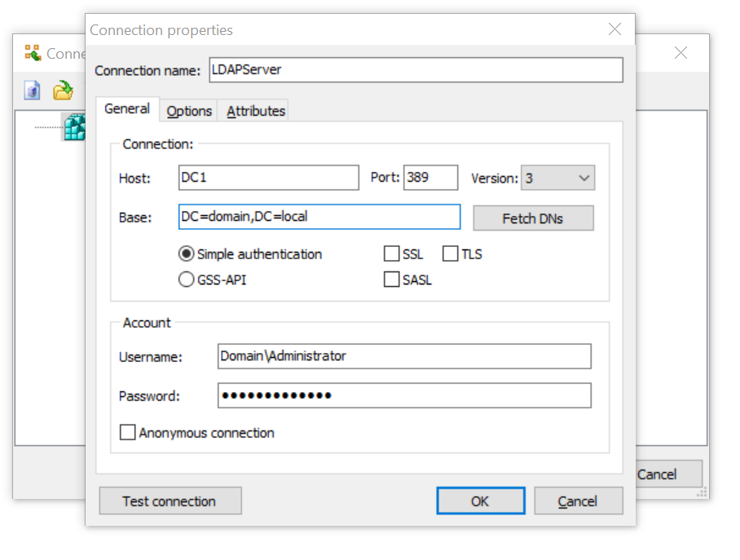Focus the Username input field
The width and height of the screenshot is (740, 560).
pyautogui.click(x=403, y=356)
